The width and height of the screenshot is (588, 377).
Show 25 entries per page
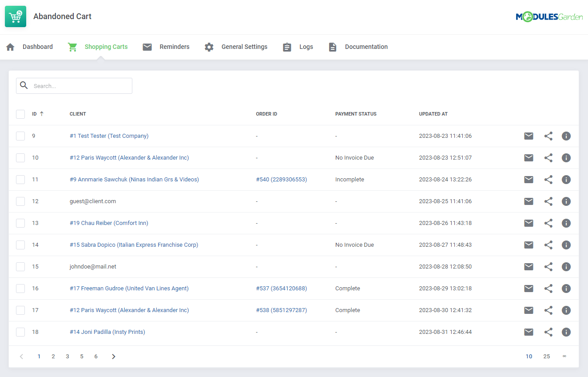pos(547,356)
